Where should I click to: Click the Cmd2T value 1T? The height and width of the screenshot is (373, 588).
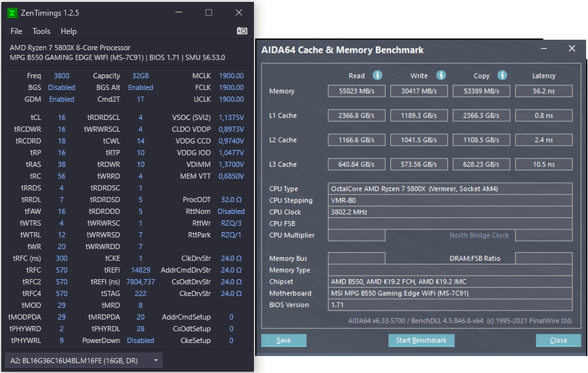(140, 99)
